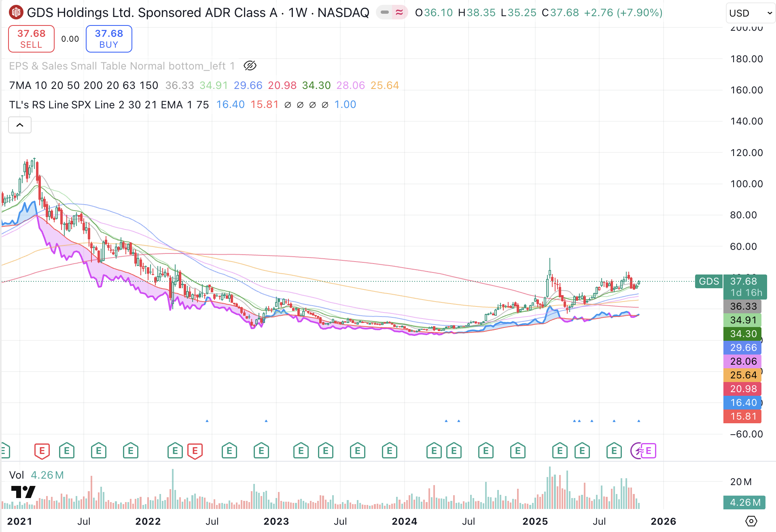Click the high price 38.35 value
Viewport: 776px width, 532px height.
click(x=481, y=13)
